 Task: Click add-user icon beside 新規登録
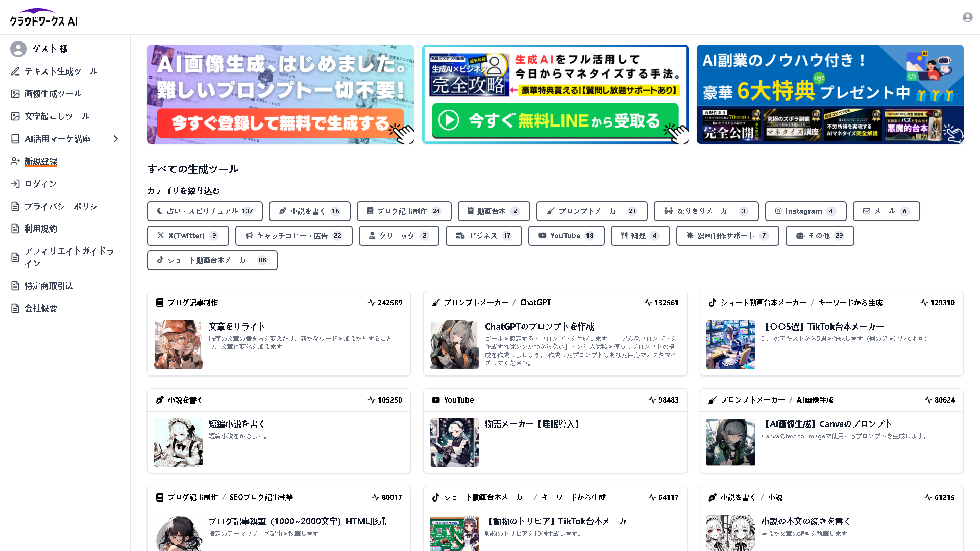point(15,161)
